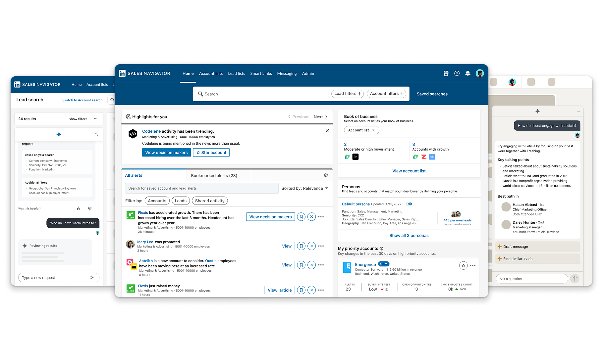
Task: Click View article for Flexis
Action: (280, 290)
